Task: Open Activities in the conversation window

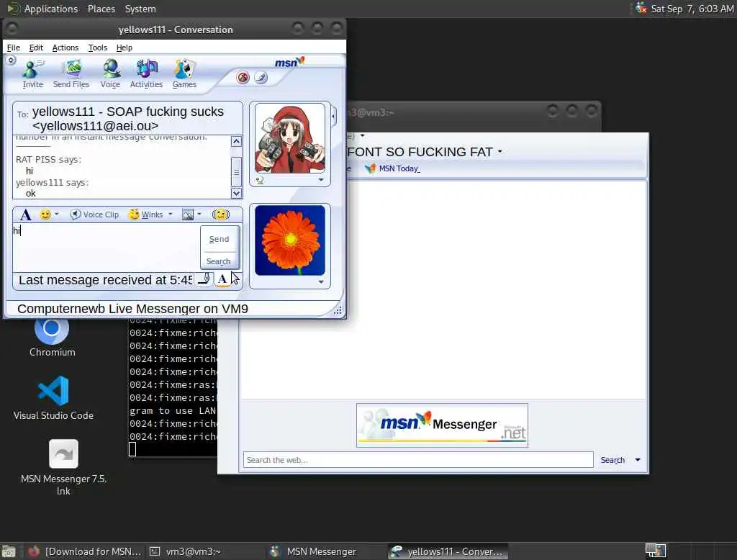Action: [146, 74]
